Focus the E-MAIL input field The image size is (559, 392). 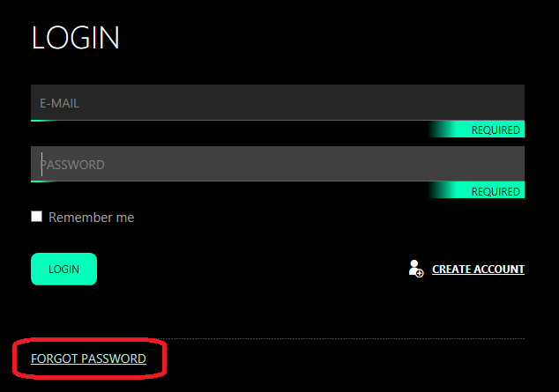point(278,103)
